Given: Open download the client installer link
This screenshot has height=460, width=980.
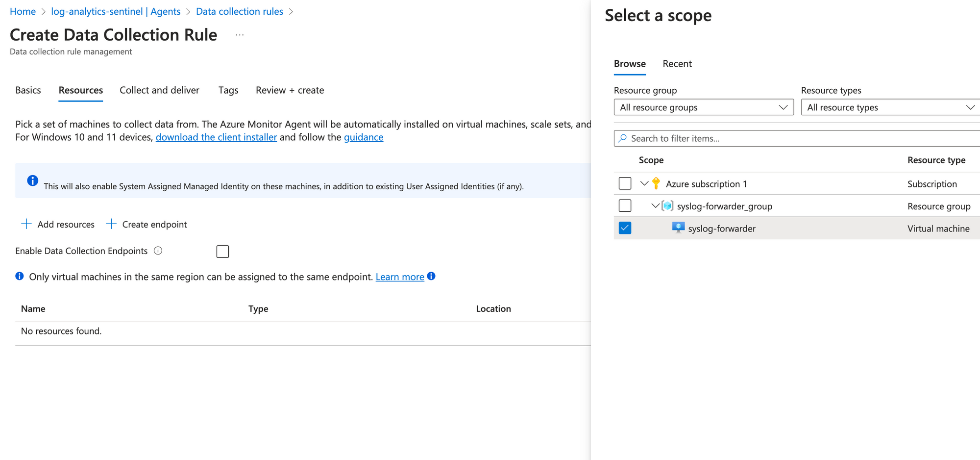Looking at the screenshot, I should [216, 137].
